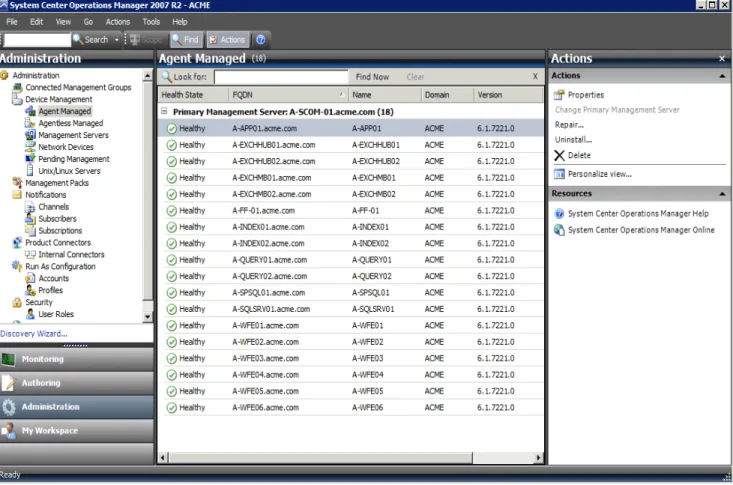
Task: Click the Find Now button
Action: 372,77
